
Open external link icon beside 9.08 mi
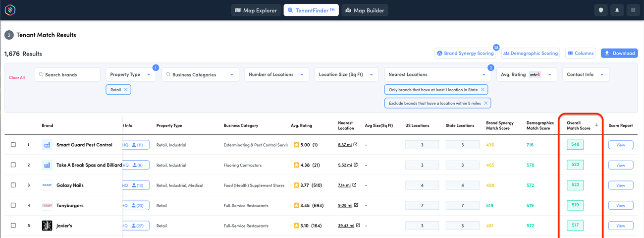click(356, 205)
